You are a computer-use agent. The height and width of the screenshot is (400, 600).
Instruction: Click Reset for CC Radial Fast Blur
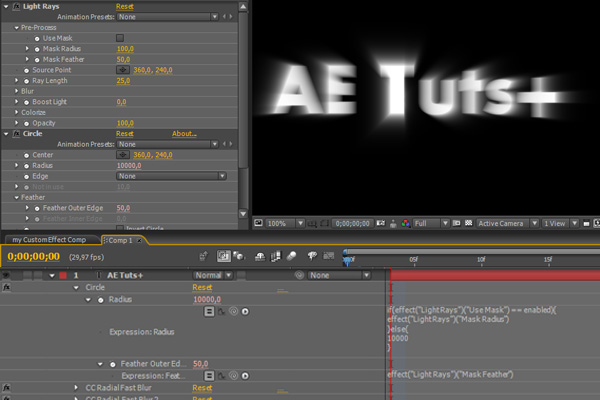tap(202, 388)
